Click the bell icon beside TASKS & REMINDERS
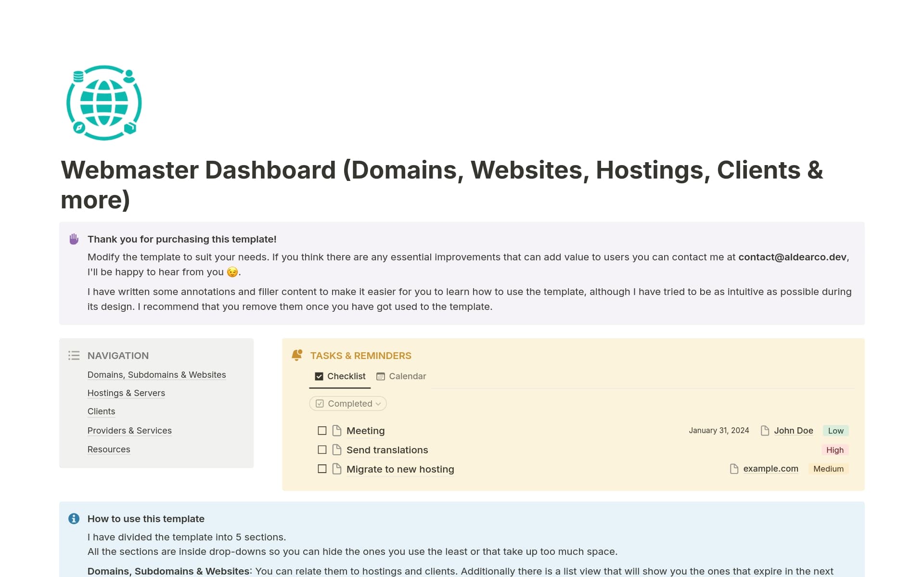 (297, 355)
